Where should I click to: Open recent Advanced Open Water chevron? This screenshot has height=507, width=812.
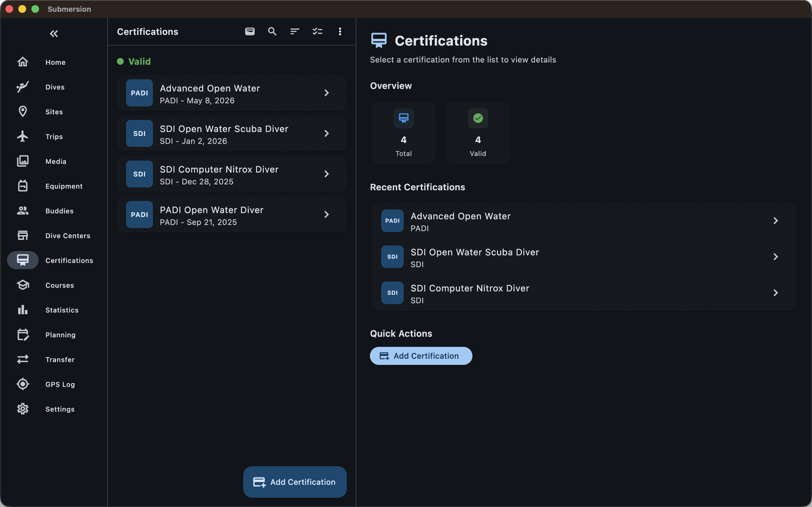point(776,221)
